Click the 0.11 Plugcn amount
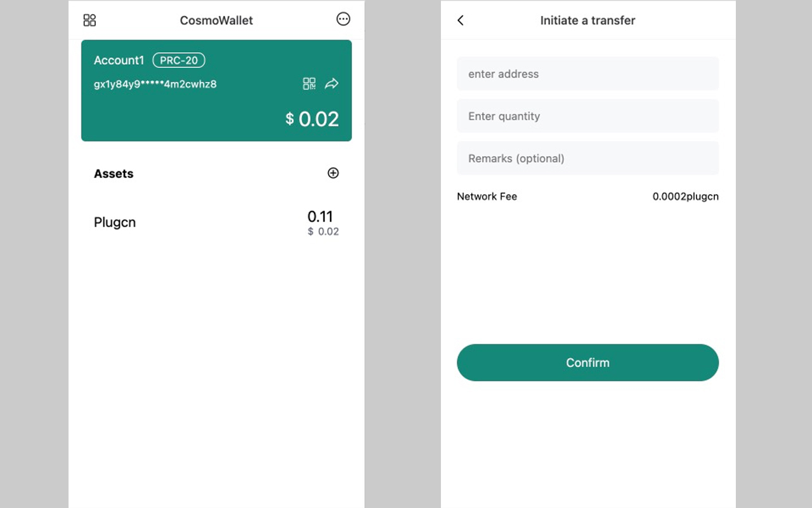The width and height of the screenshot is (812, 508). (x=320, y=217)
